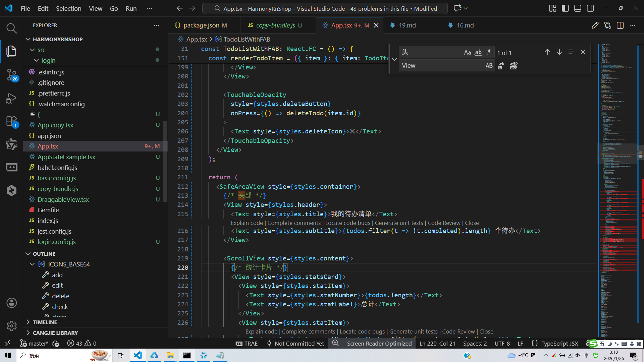The width and height of the screenshot is (644, 362).
Task: Open the Selection menu
Action: [68, 8]
